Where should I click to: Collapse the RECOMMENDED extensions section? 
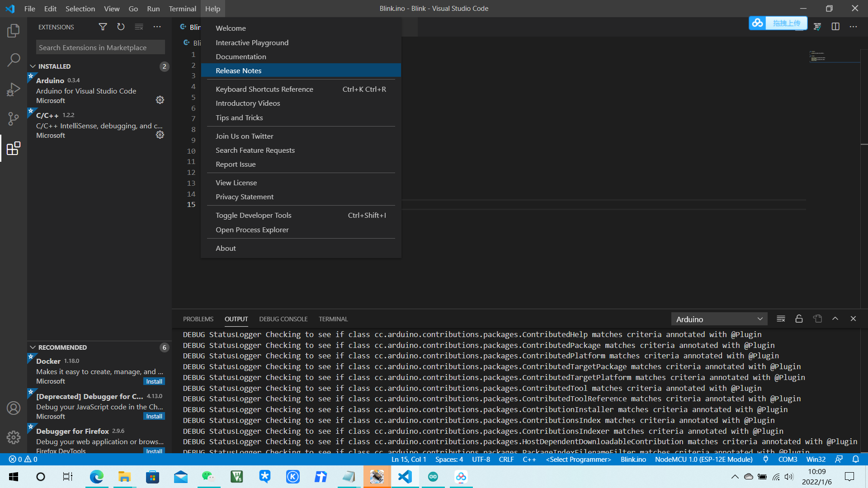point(33,347)
